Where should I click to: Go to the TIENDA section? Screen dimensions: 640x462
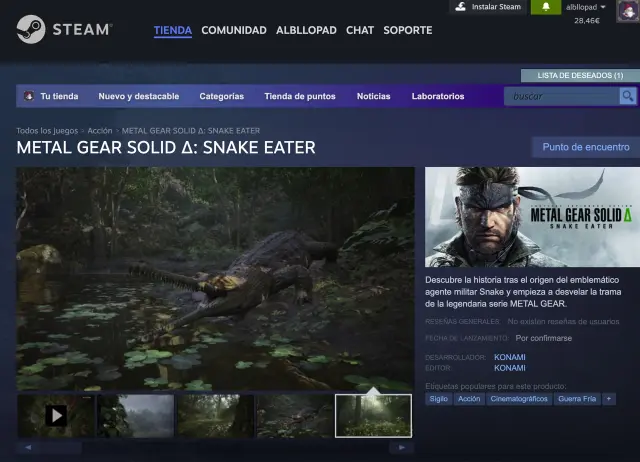click(x=173, y=30)
